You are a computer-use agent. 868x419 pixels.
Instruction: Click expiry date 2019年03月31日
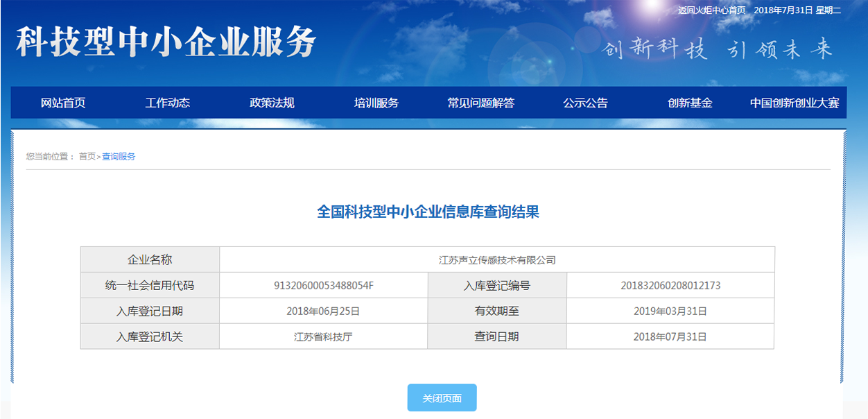(670, 311)
